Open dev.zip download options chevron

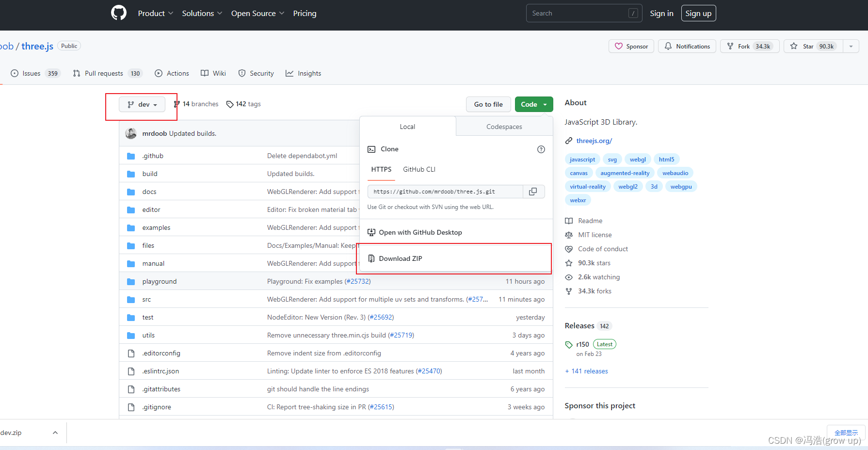click(x=55, y=433)
